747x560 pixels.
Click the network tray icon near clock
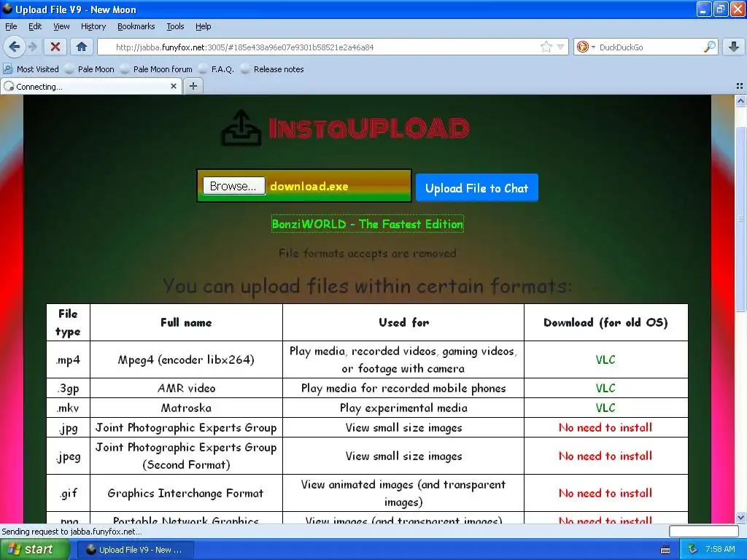692,549
